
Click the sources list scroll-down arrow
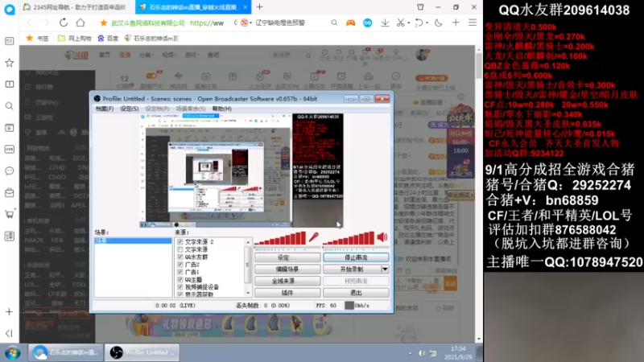click(248, 293)
